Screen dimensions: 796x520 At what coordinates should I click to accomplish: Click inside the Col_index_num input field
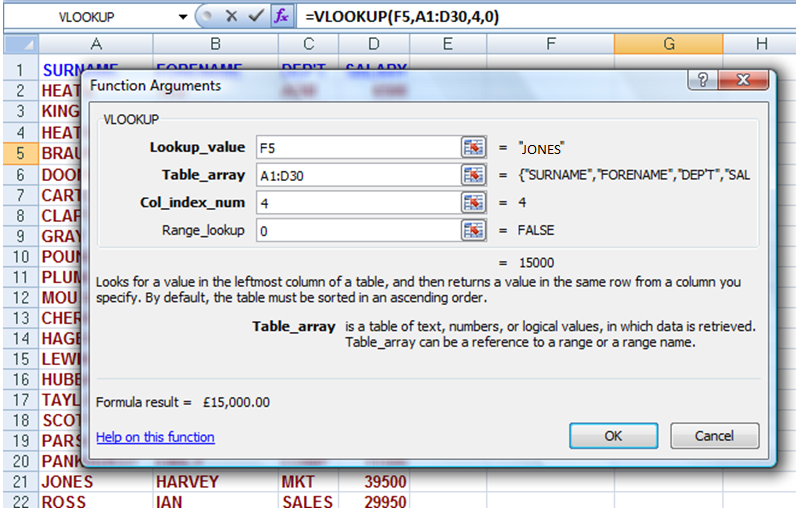tap(357, 203)
